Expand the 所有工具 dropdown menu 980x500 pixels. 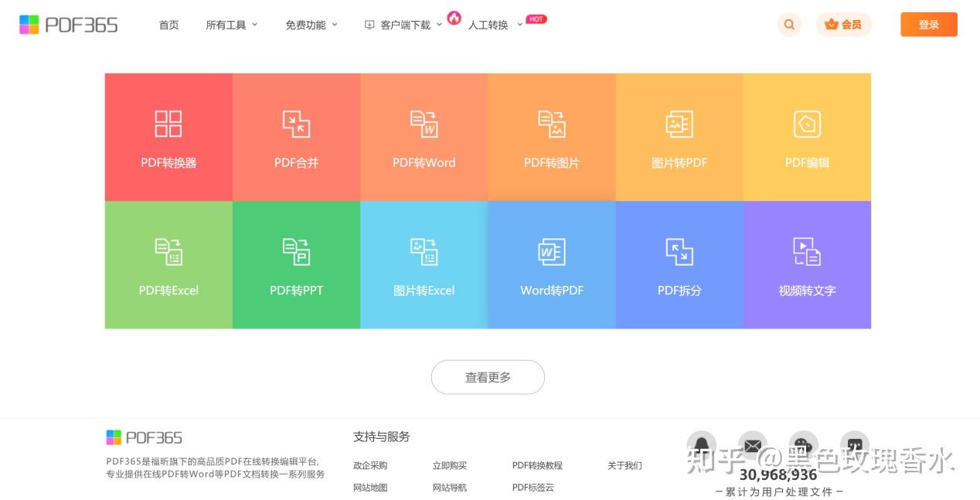click(x=232, y=25)
